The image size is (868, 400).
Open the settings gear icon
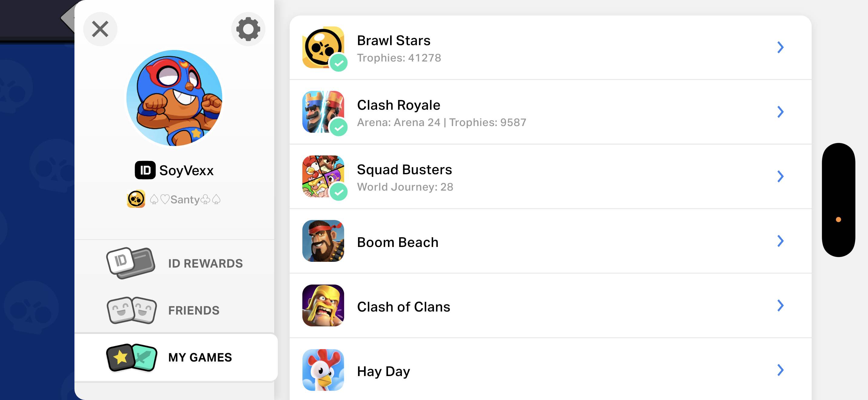click(x=248, y=29)
